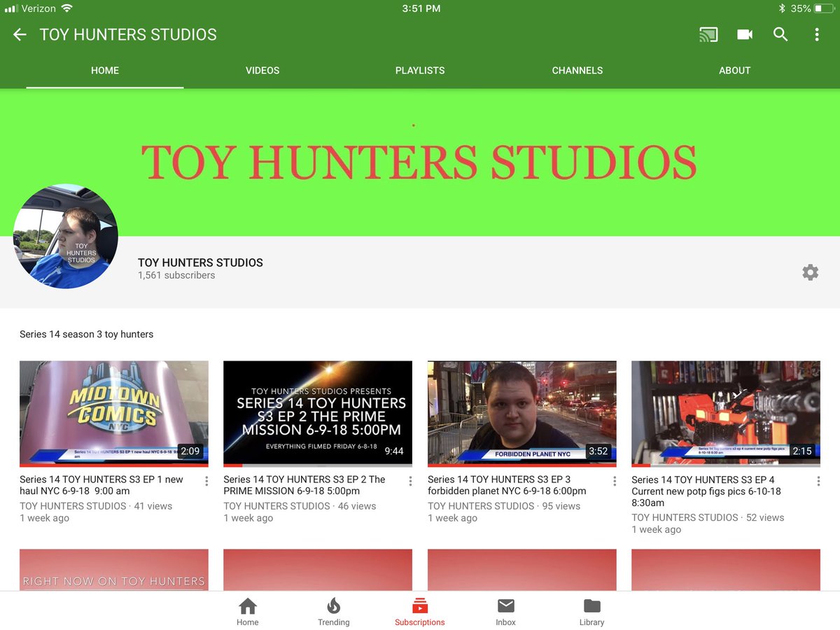
Task: Select the HOME tab
Action: [105, 70]
